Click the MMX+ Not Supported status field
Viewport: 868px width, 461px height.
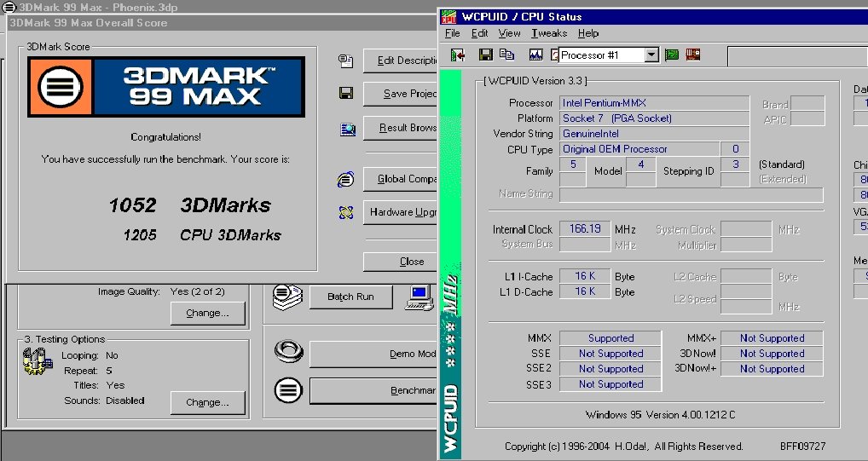pos(772,338)
